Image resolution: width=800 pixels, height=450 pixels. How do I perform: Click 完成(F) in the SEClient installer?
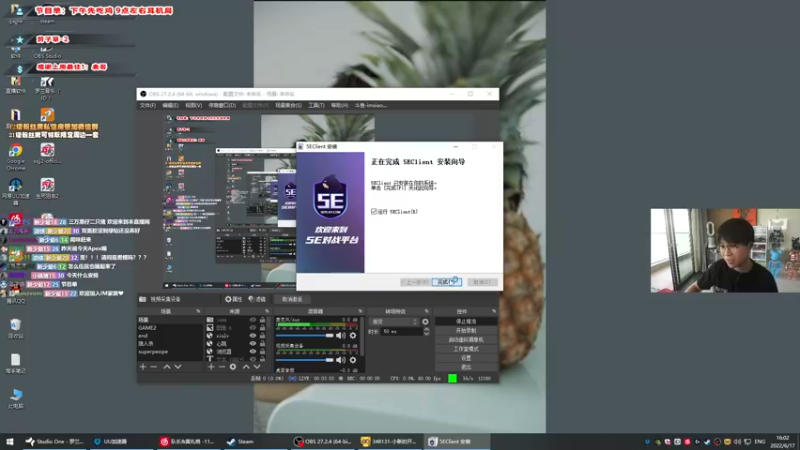coord(446,282)
